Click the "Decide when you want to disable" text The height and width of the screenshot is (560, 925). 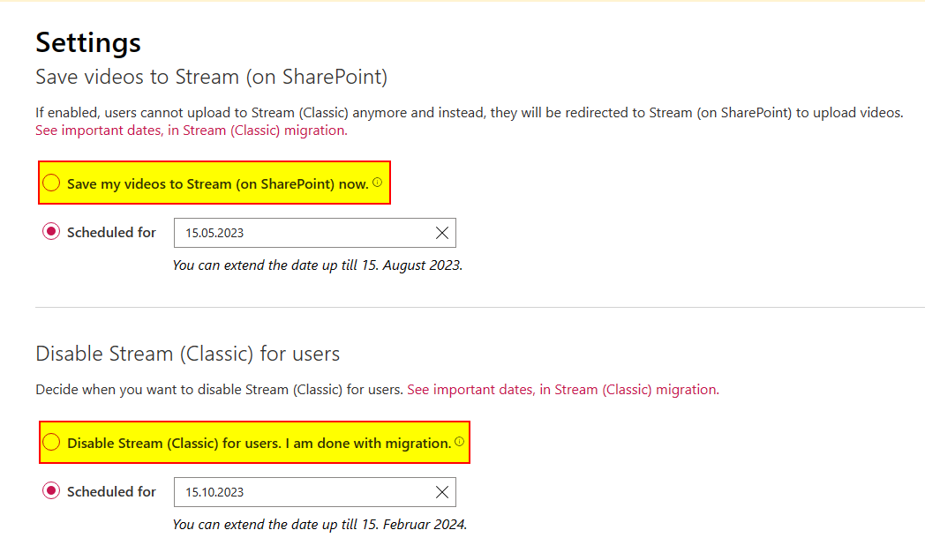(219, 389)
